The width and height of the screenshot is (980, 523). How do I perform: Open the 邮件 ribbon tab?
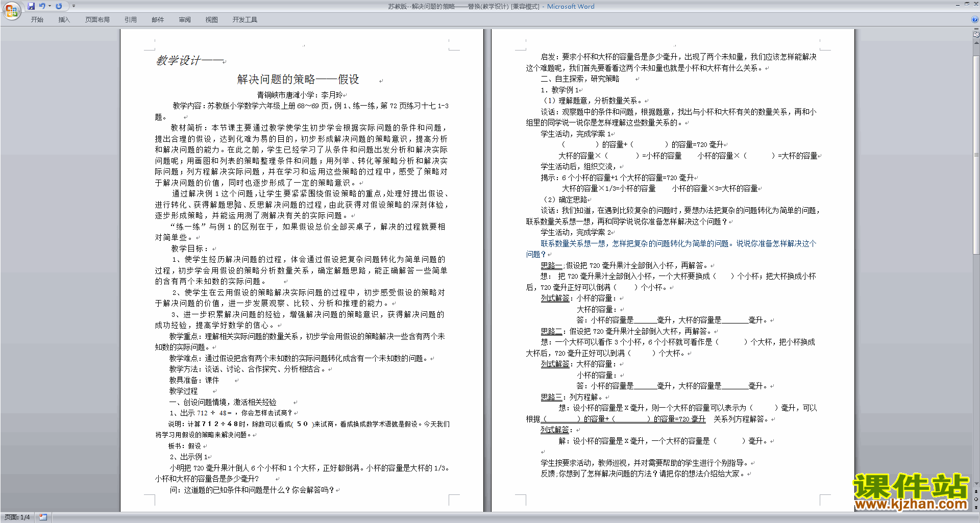[158, 20]
